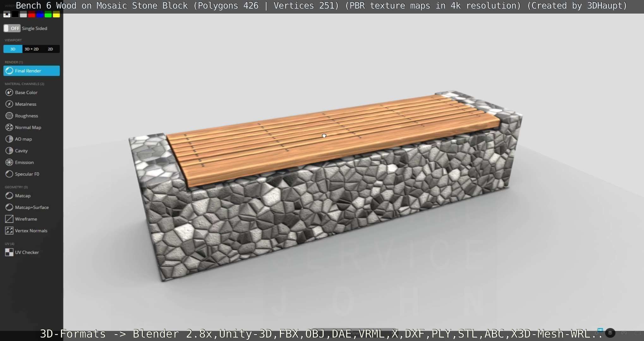
Task: Show the Roughness channel
Action: tap(22, 116)
